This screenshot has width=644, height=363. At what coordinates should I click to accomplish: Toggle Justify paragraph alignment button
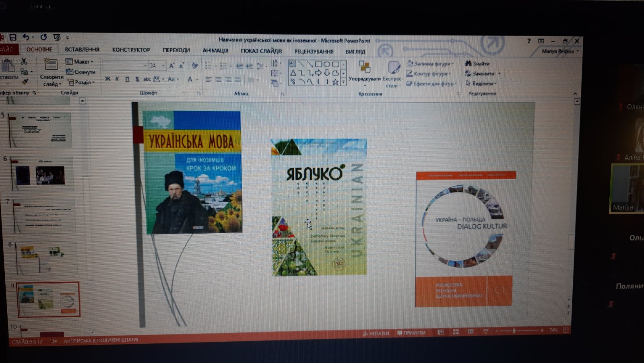pos(238,80)
